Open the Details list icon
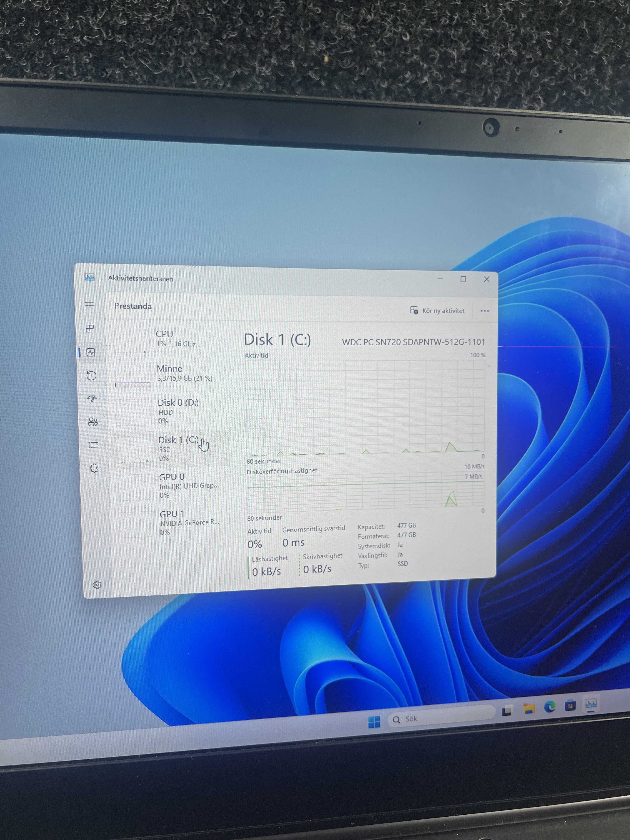 pyautogui.click(x=93, y=445)
